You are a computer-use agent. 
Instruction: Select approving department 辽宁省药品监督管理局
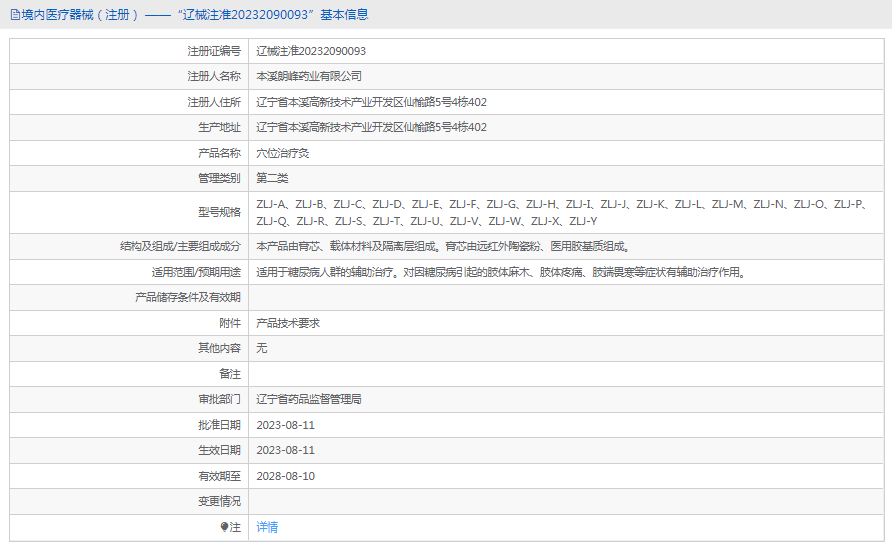[309, 399]
